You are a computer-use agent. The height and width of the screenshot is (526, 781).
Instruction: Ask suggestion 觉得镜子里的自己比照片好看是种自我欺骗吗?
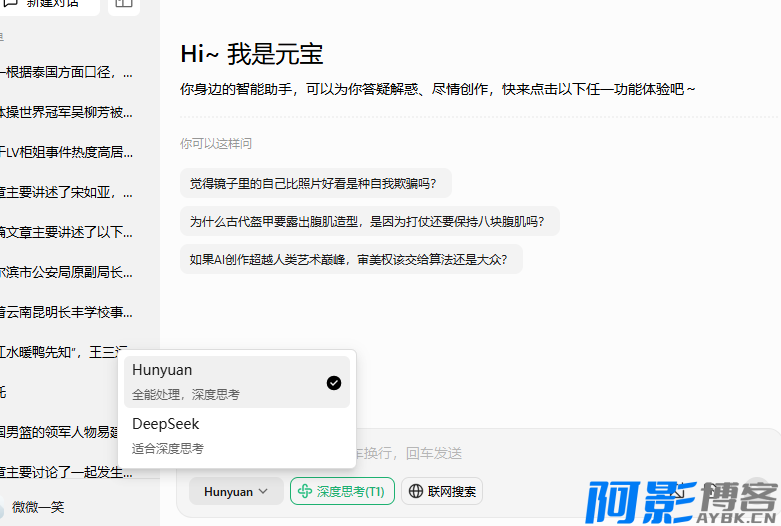[316, 183]
